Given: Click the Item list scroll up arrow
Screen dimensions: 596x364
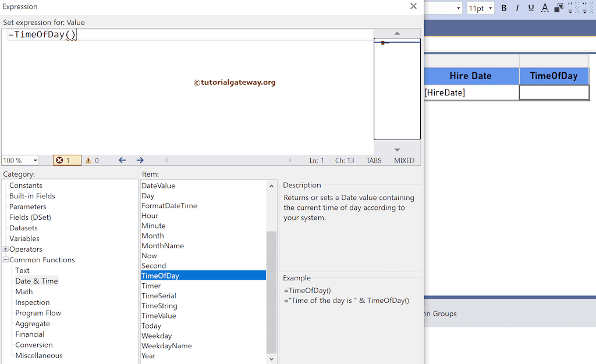Looking at the screenshot, I should click(271, 185).
